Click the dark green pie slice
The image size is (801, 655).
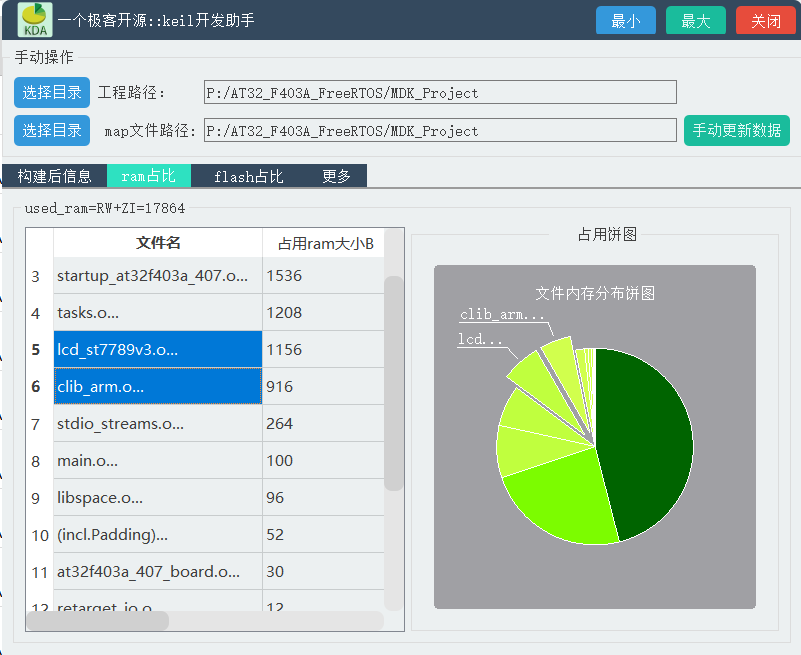[x=649, y=439]
